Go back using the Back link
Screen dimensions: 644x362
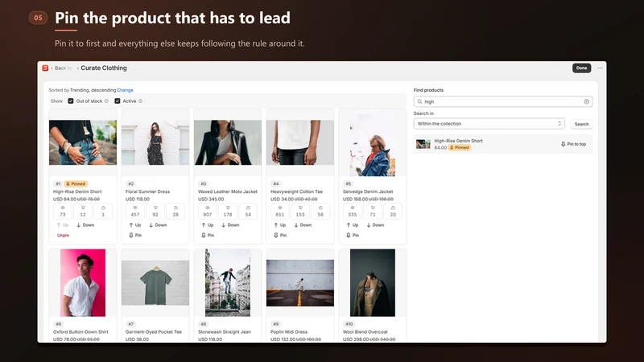point(64,68)
